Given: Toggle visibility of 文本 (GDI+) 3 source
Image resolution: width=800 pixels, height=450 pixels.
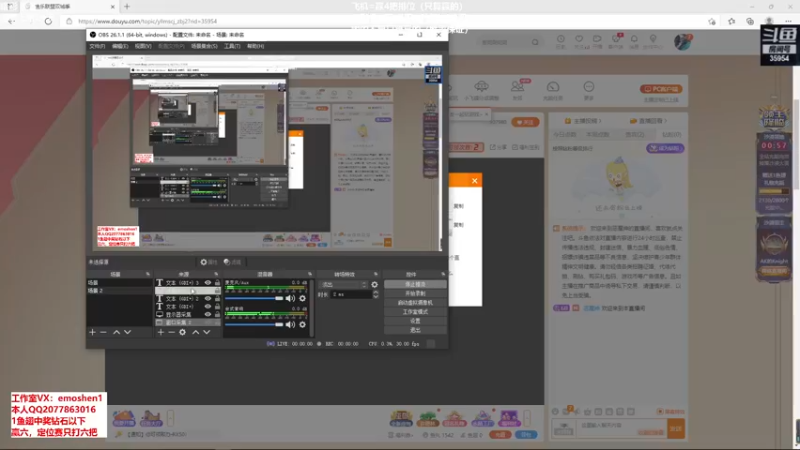Looking at the screenshot, I should click(208, 282).
